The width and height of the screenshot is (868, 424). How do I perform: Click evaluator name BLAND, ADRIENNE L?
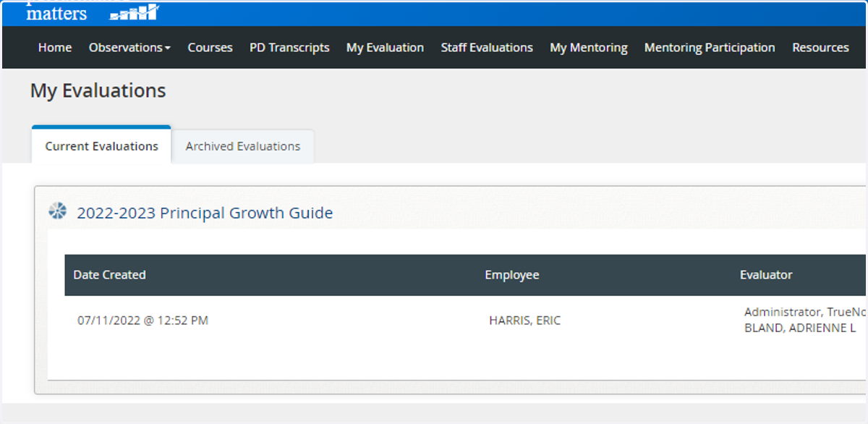800,328
